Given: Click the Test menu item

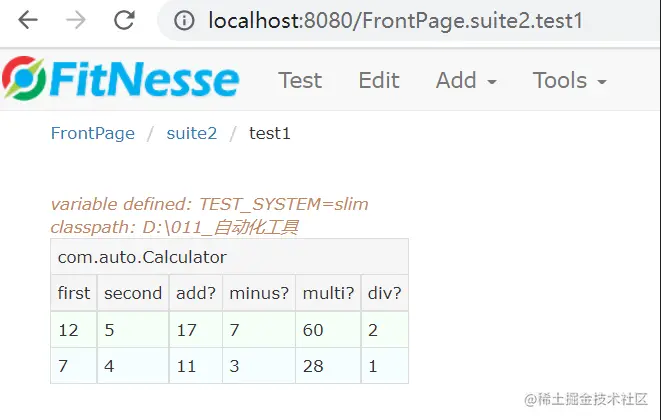Looking at the screenshot, I should (x=300, y=80).
